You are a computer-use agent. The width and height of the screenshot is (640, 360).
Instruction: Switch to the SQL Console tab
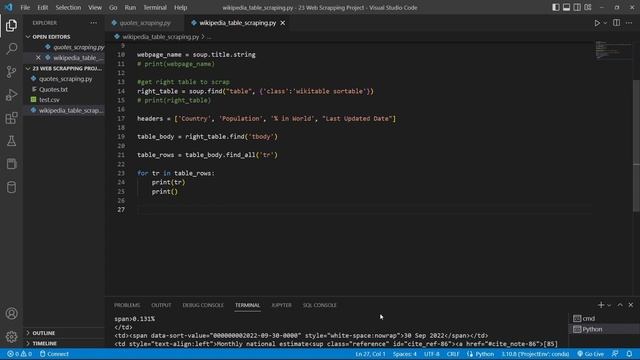point(320,305)
